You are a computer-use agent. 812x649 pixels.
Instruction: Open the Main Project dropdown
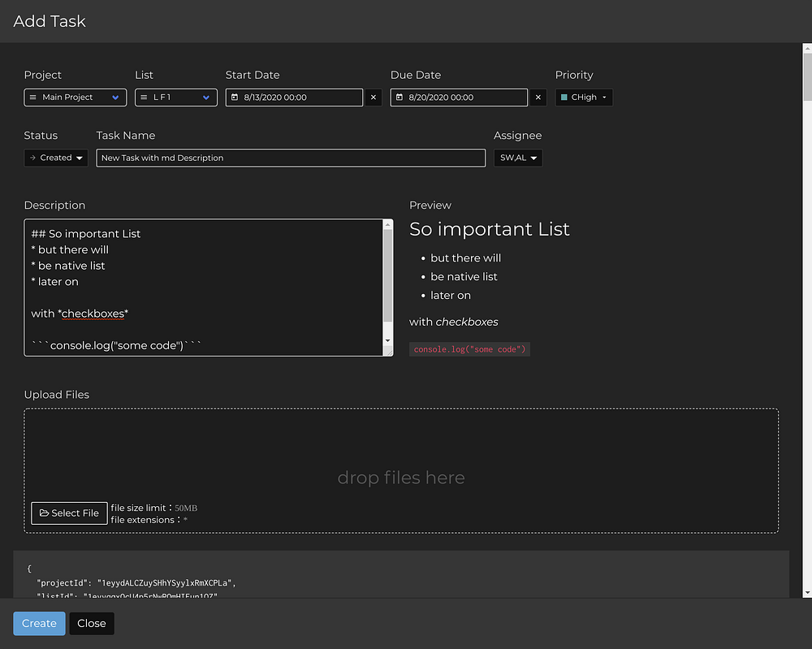[x=75, y=97]
